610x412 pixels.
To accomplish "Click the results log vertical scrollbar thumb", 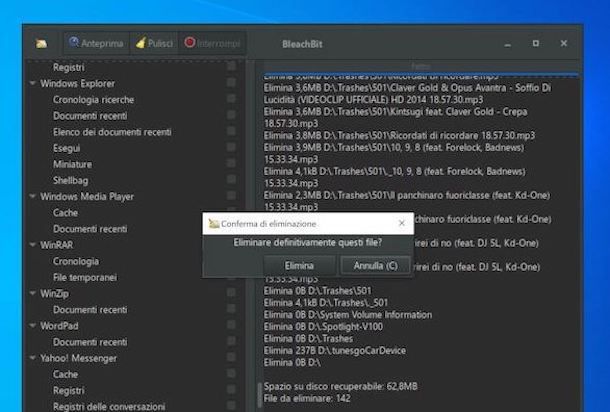I will (x=259, y=395).
